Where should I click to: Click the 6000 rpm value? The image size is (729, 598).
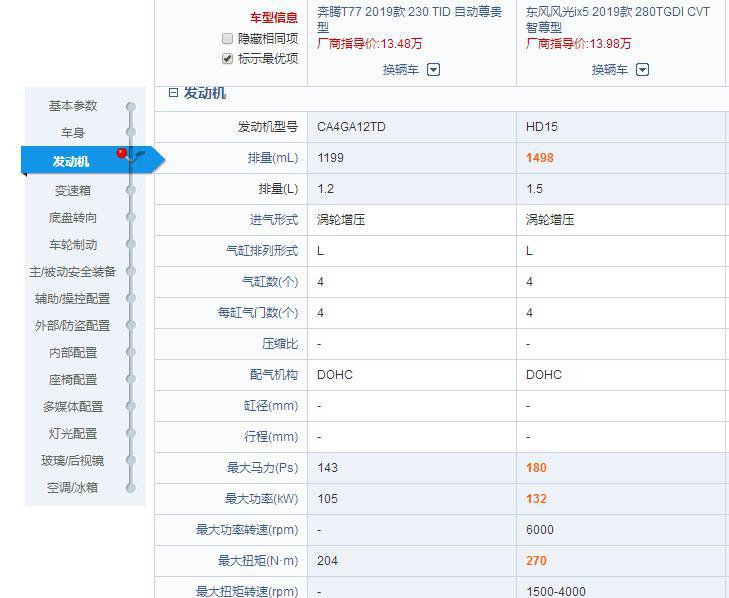540,530
